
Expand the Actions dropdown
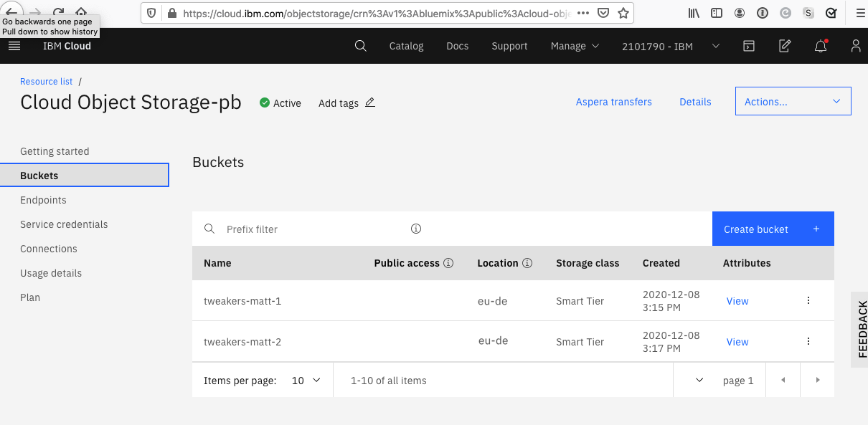click(x=793, y=102)
